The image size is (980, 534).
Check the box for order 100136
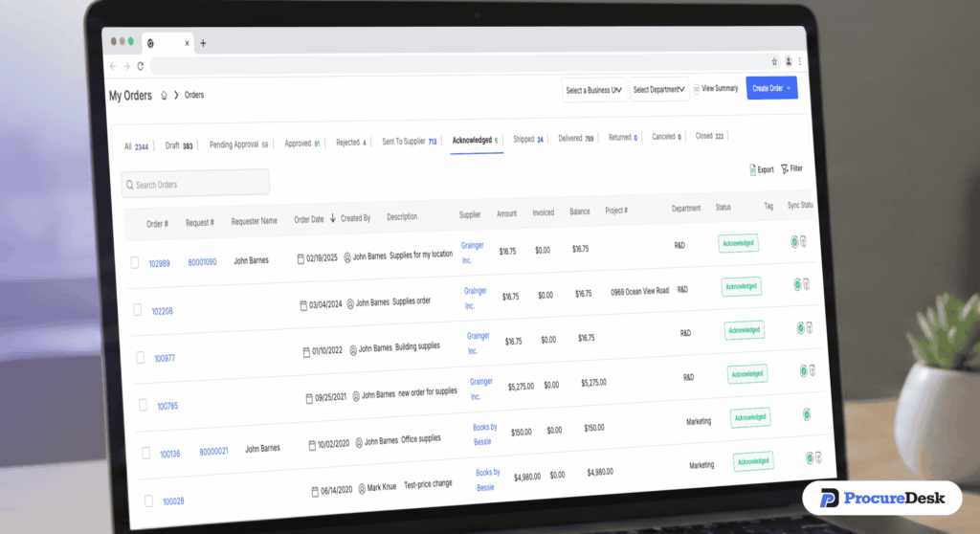coord(146,453)
